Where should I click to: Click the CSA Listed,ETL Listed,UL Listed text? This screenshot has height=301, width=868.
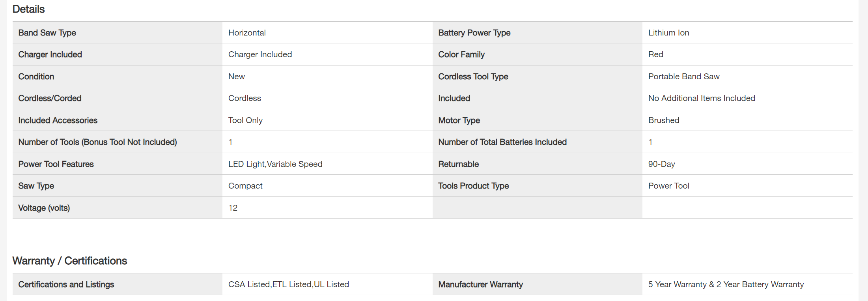(289, 284)
